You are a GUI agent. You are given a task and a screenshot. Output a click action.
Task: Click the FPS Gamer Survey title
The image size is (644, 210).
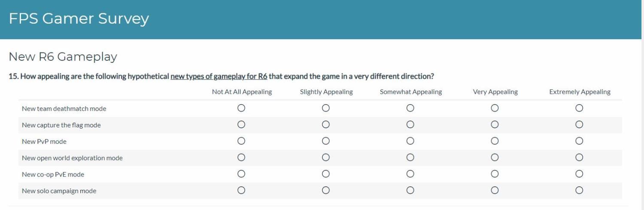pos(79,19)
